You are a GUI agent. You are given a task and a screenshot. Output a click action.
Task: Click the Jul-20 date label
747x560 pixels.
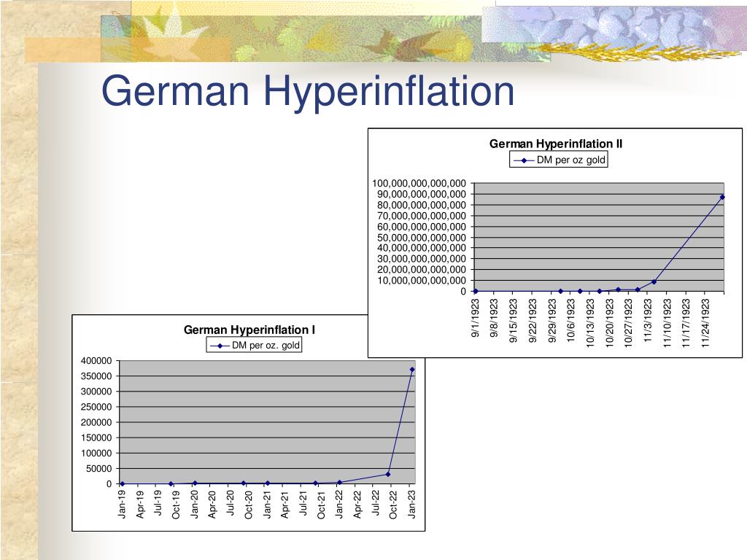point(230,503)
